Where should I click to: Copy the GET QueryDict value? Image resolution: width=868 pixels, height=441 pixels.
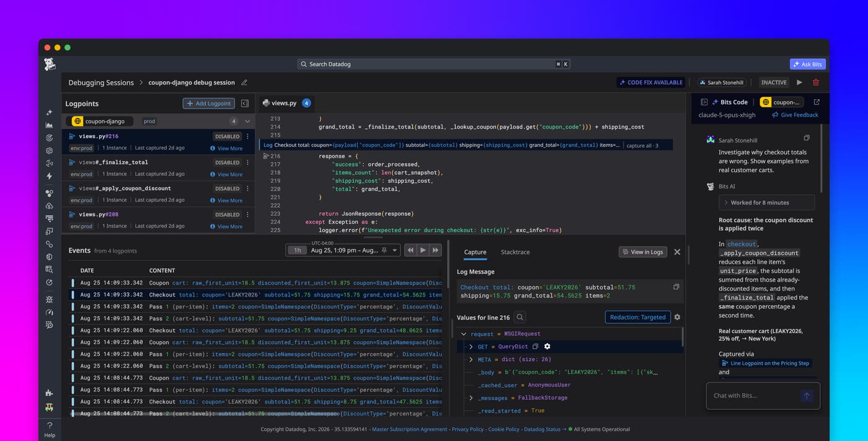[535, 347]
